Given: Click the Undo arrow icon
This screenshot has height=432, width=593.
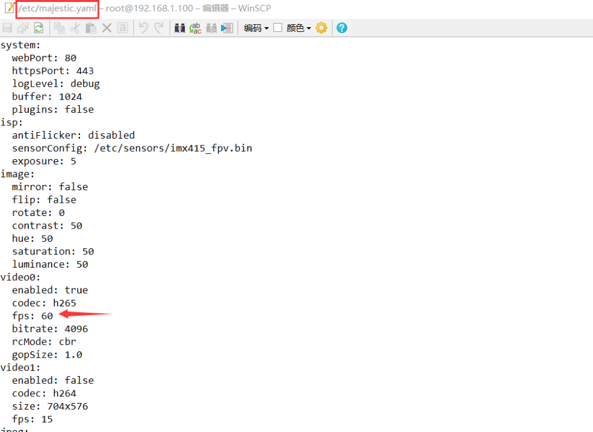Looking at the screenshot, I should pyautogui.click(x=143, y=28).
